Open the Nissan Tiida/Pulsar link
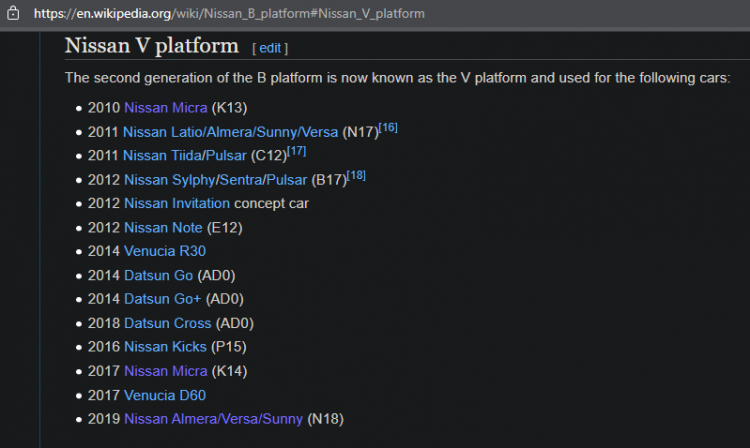This screenshot has height=448, width=750. pos(185,155)
